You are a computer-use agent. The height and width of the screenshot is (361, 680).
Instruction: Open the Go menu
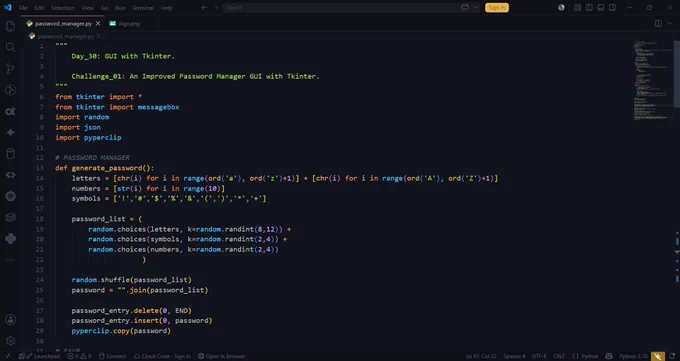coord(104,8)
